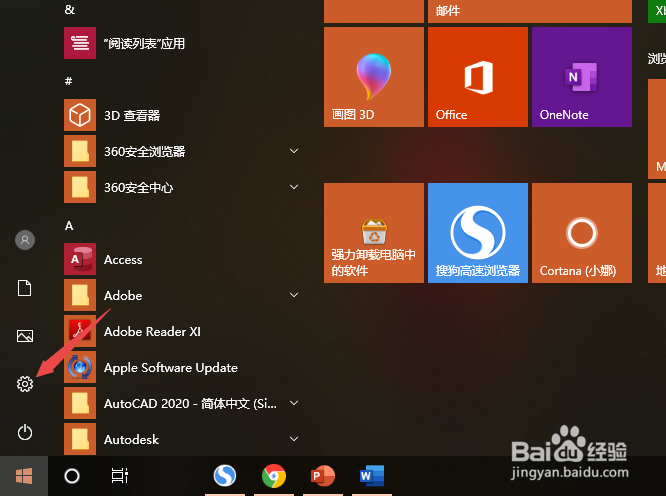Viewport: 666px width, 496px height.
Task: Click the 360安全中心 folder icon
Action: click(x=80, y=187)
